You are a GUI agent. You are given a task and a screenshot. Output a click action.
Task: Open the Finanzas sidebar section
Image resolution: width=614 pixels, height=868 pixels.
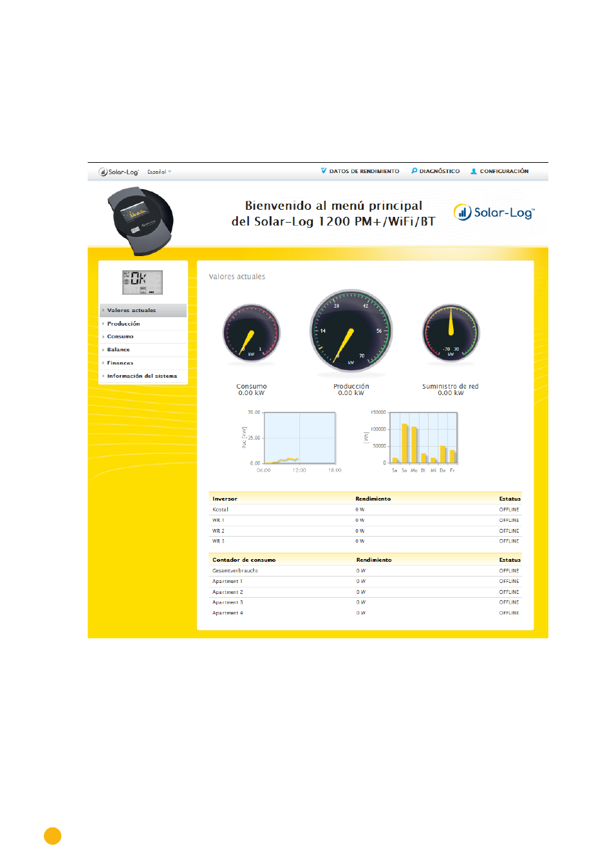point(120,363)
